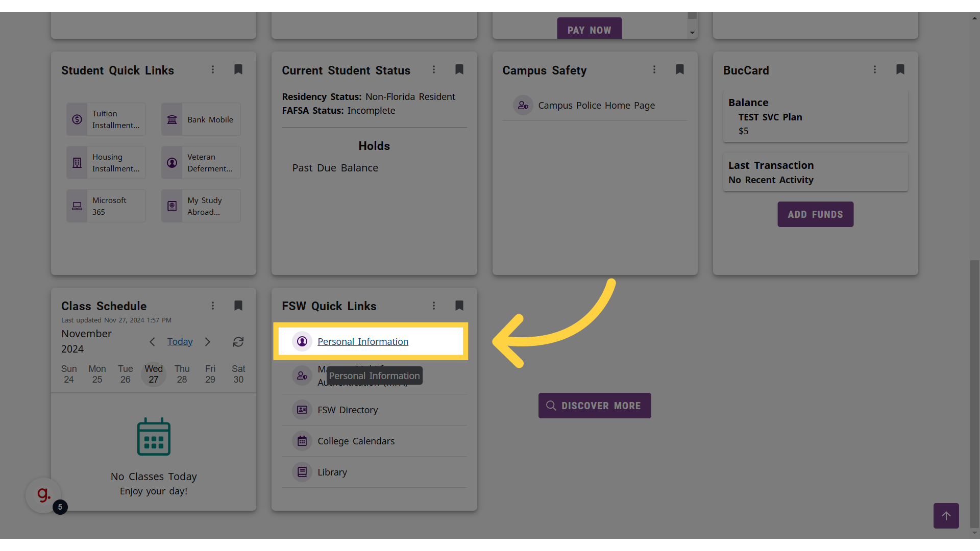
Task: Go to previous week in Class Schedule
Action: point(152,342)
